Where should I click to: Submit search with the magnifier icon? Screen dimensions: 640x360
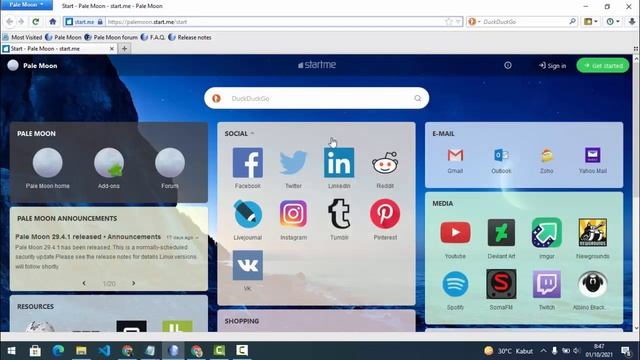click(418, 98)
